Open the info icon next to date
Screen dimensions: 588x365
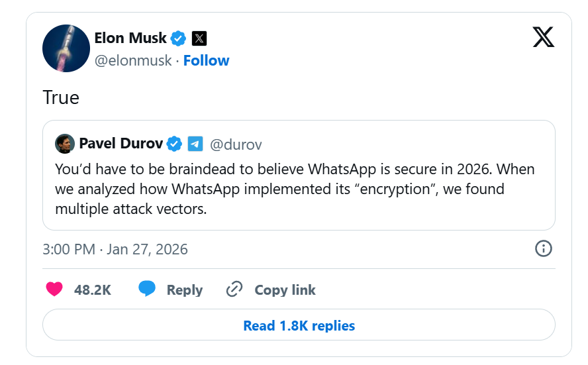pyautogui.click(x=543, y=249)
